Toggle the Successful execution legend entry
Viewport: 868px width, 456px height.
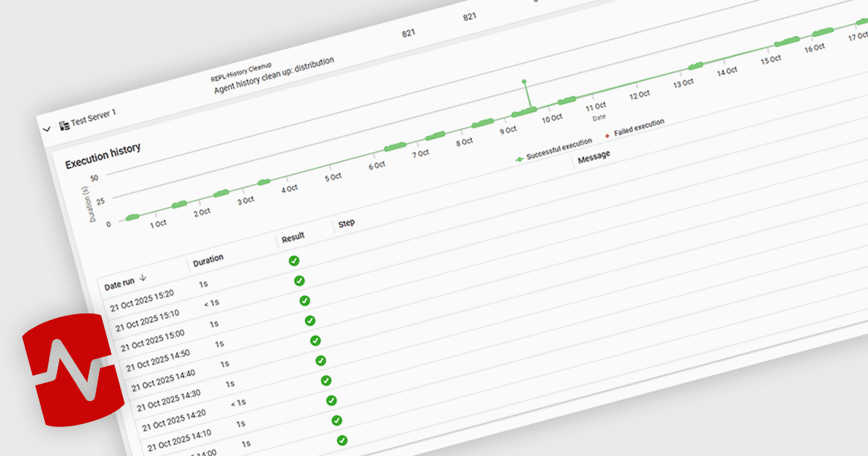click(x=553, y=149)
